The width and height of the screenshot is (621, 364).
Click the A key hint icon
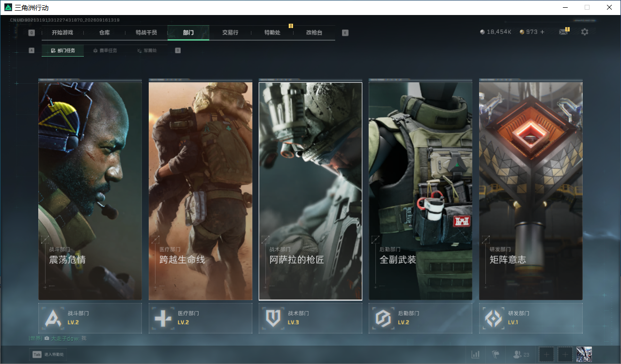click(31, 50)
